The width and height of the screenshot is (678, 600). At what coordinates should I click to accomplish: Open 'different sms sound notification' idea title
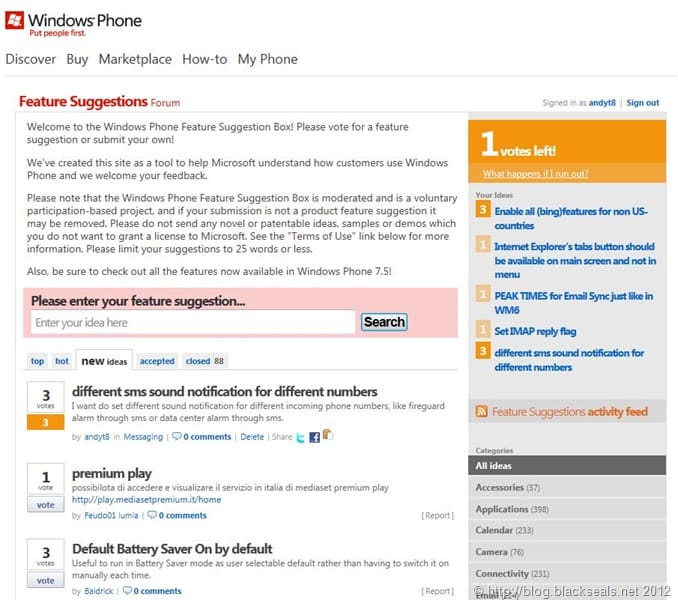(224, 392)
